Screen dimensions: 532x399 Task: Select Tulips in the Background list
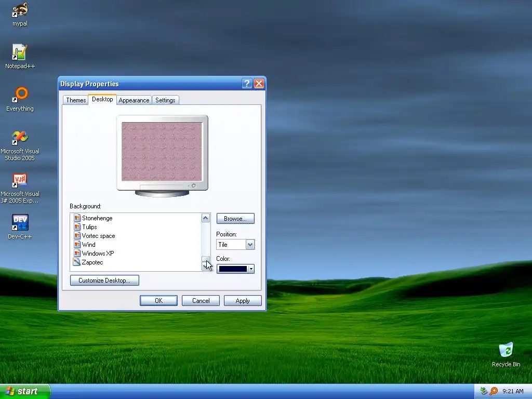(89, 227)
